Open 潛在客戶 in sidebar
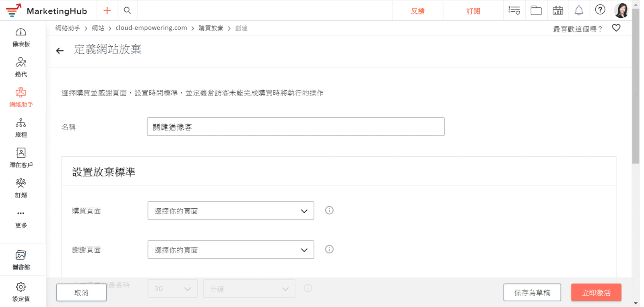 coord(21,158)
